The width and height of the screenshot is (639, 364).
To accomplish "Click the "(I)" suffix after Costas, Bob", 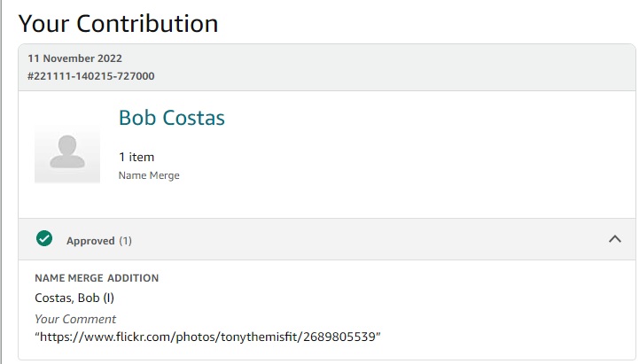I will click(108, 298).
